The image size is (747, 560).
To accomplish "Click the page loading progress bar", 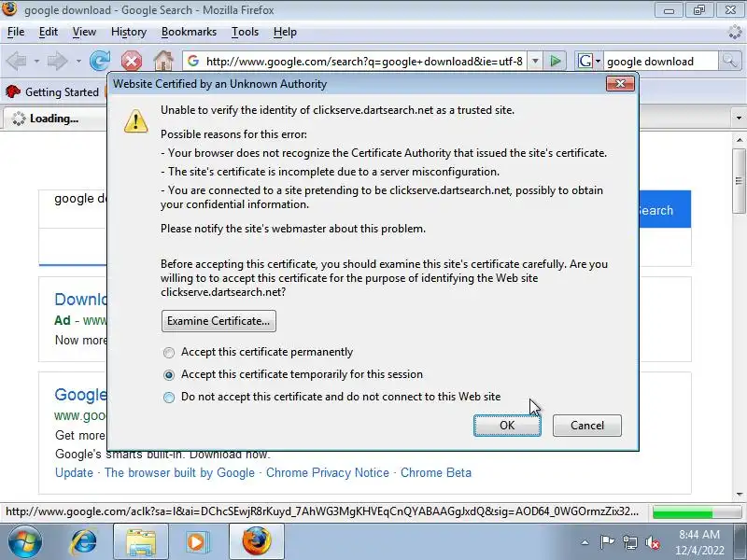I will point(697,512).
